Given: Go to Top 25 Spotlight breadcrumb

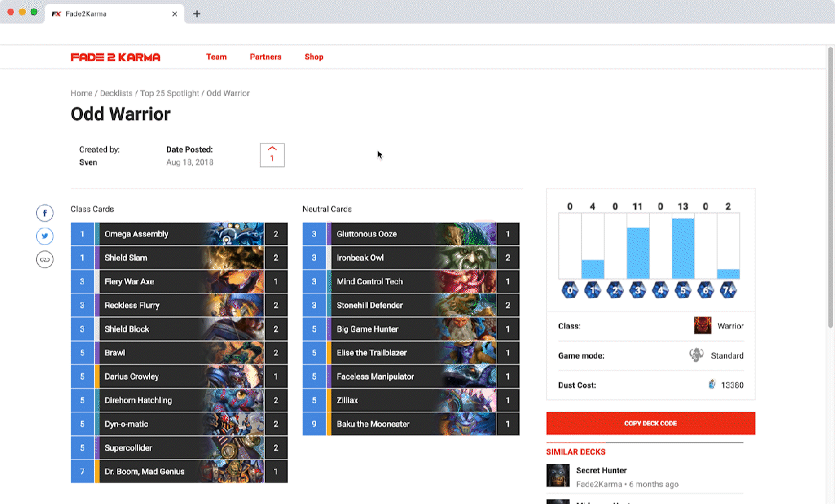Looking at the screenshot, I should click(x=170, y=93).
